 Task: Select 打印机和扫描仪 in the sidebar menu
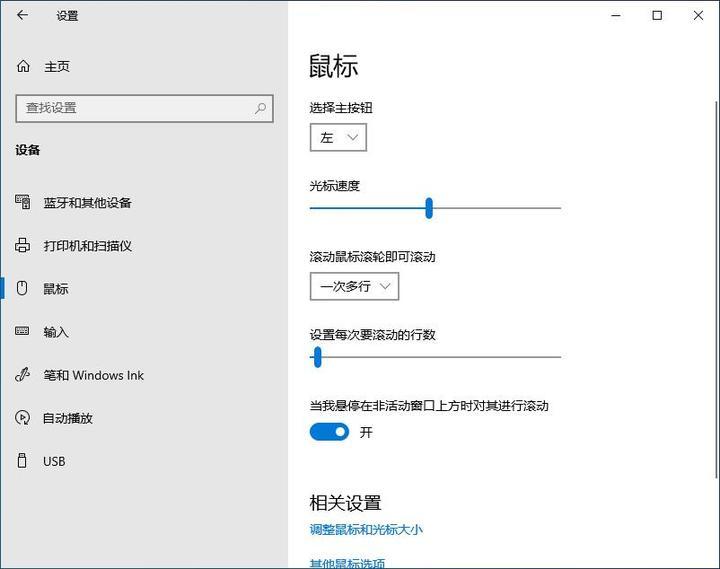pyautogui.click(x=88, y=245)
